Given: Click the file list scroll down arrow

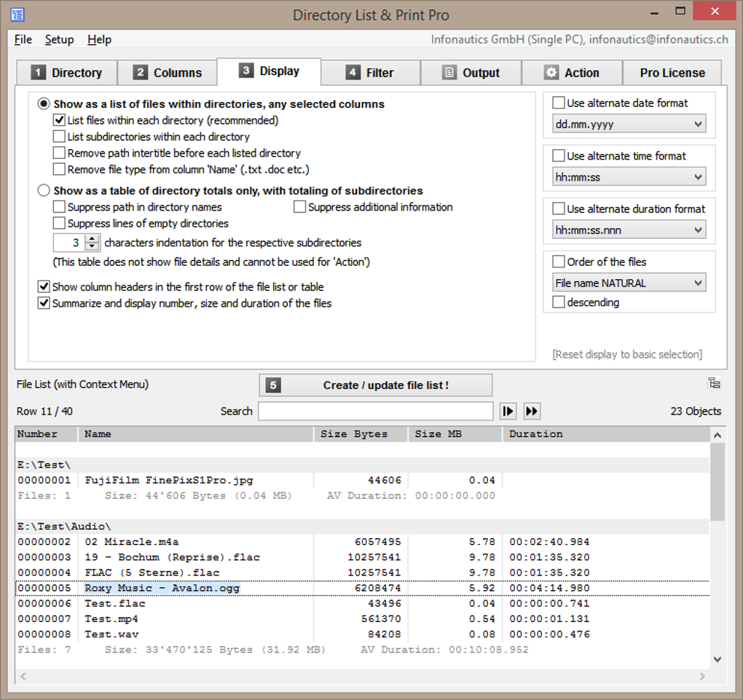Looking at the screenshot, I should pos(718,659).
